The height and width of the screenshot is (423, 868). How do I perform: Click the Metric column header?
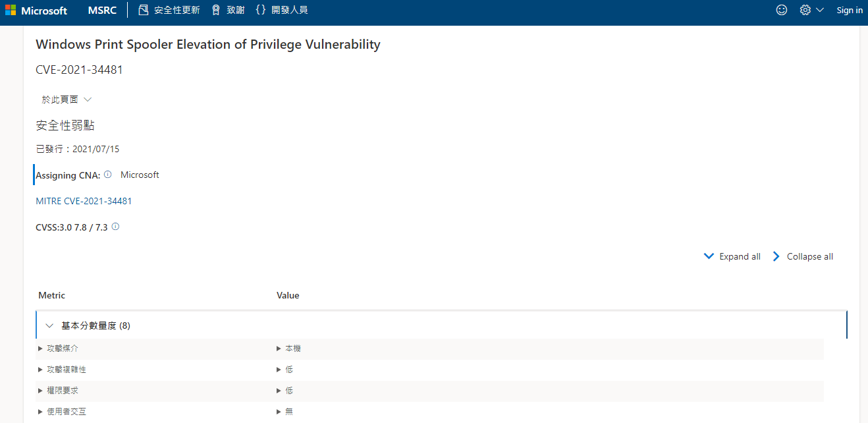52,295
